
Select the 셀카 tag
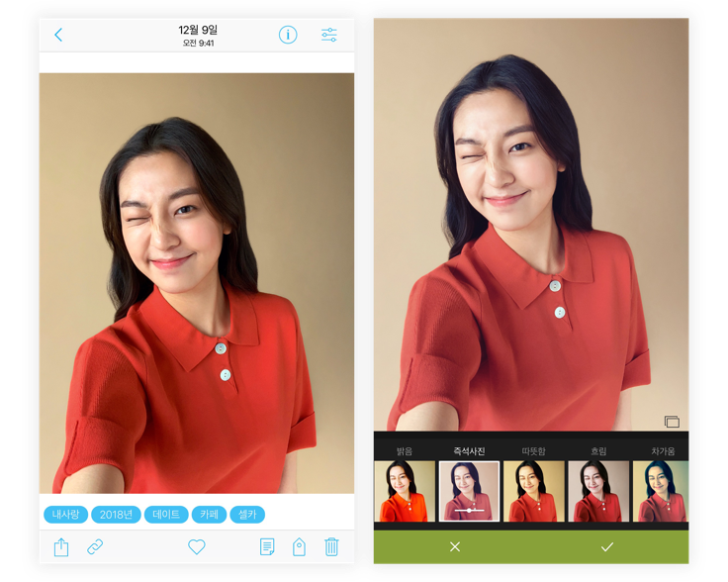coord(247,515)
